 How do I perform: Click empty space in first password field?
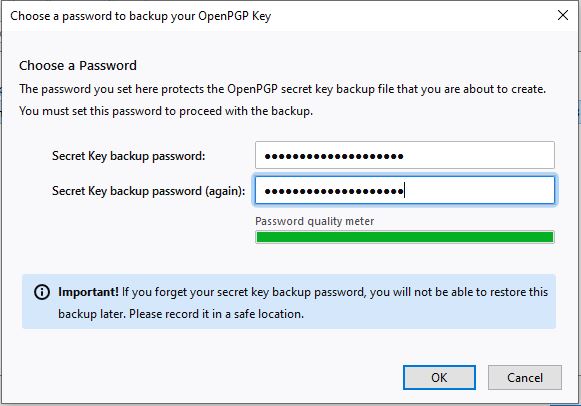(x=478, y=155)
